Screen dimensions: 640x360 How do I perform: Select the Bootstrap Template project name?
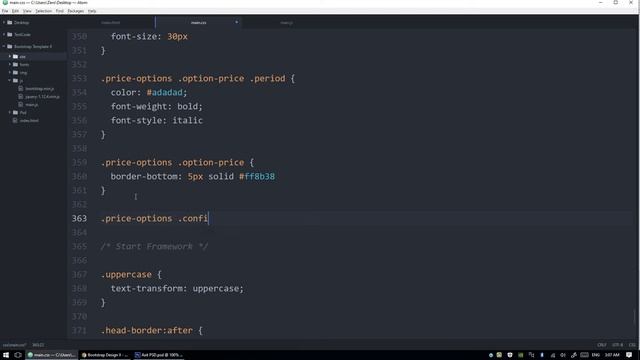click(33, 47)
